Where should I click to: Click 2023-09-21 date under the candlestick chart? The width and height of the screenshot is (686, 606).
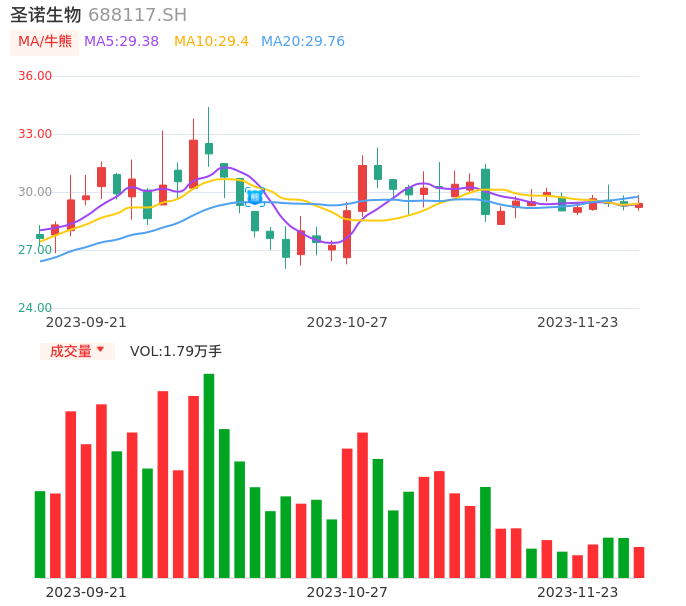(x=86, y=323)
